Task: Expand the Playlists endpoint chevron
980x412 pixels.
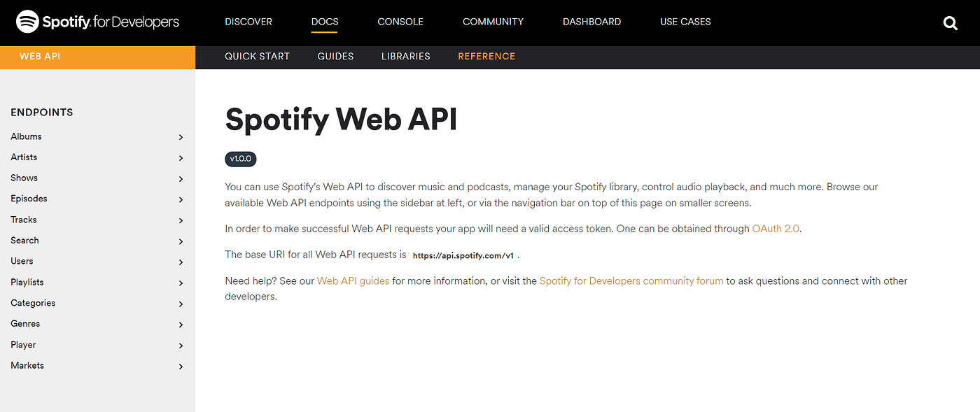Action: [181, 283]
